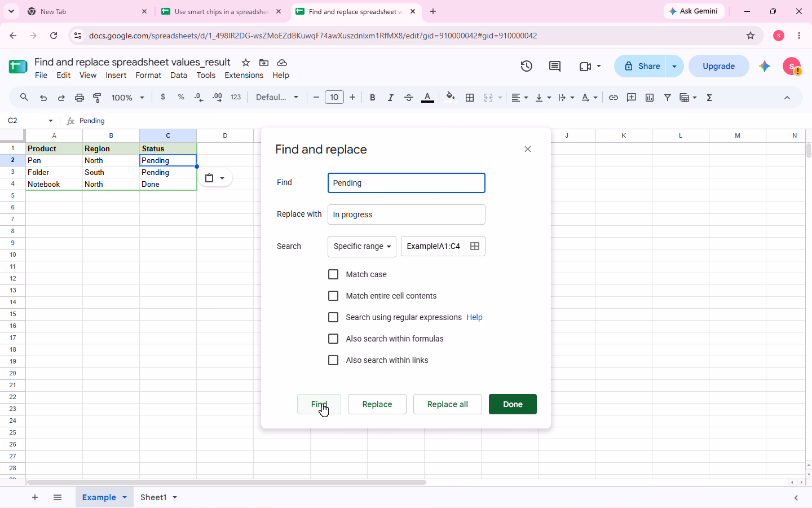Click the undo icon in toolbar
Viewport: 812px width, 508px height.
pos(43,98)
